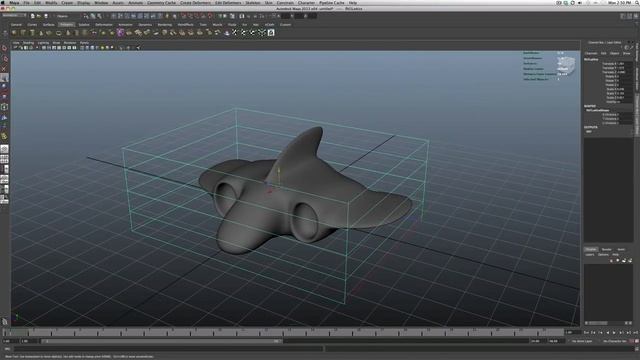Select the Render layer tab
Image resolution: width=640 pixels, height=360 pixels.
click(607, 249)
